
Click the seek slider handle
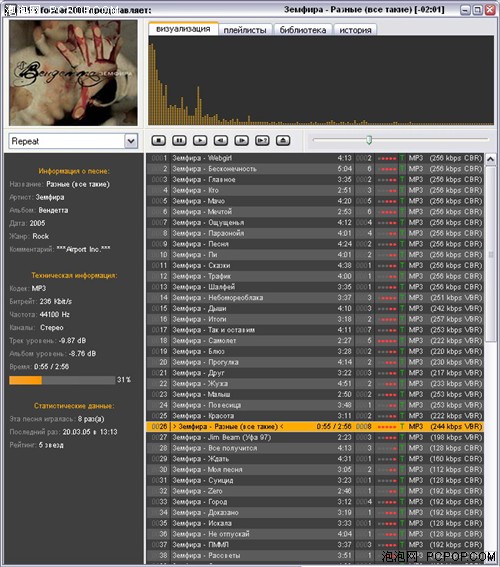[369, 140]
